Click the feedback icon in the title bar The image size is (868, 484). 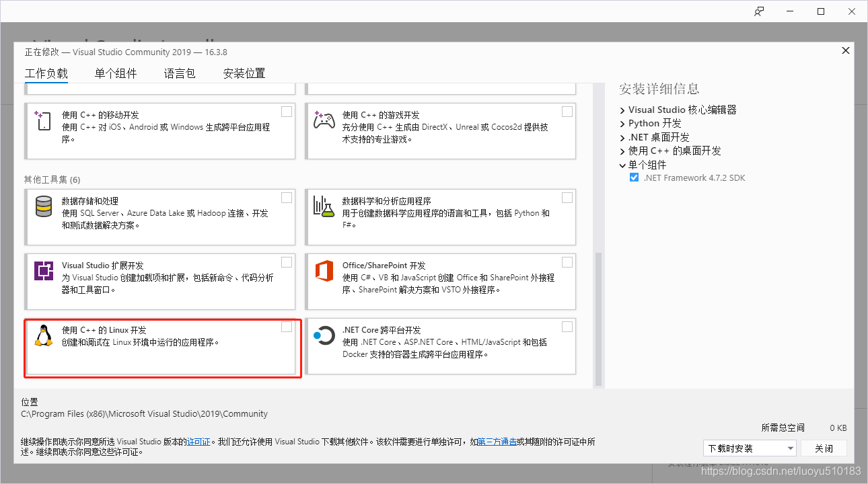[759, 11]
